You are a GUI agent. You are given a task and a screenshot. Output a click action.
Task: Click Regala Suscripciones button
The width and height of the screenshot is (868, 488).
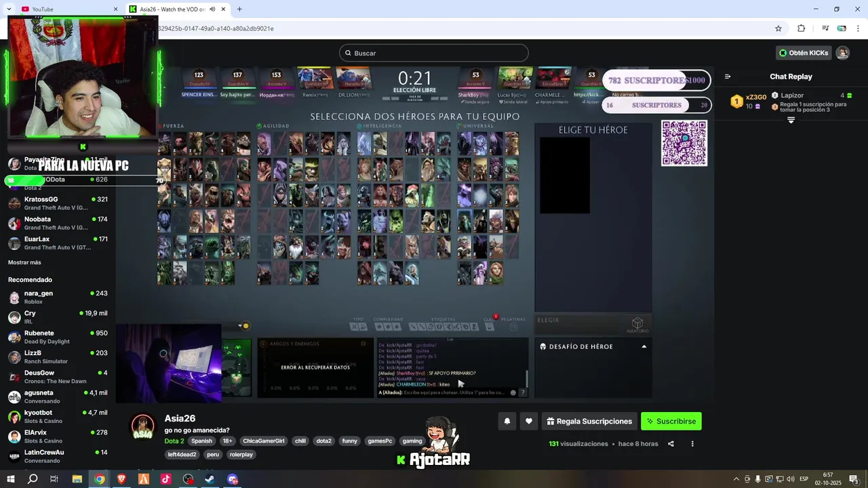click(x=589, y=421)
